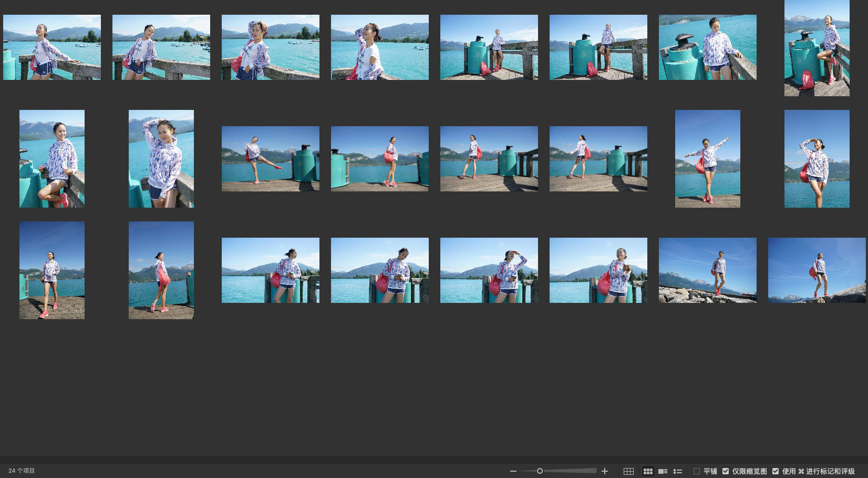Click the plus icon to enlarge thumbnails
The height and width of the screenshot is (478, 868).
pos(605,471)
